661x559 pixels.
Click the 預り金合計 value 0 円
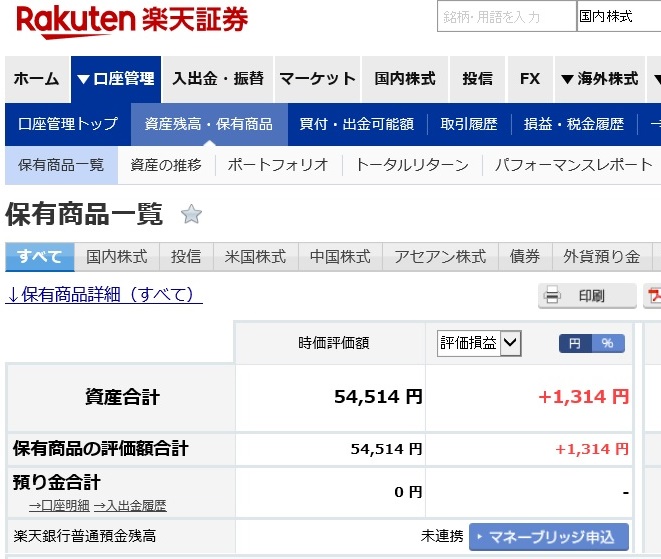click(408, 492)
